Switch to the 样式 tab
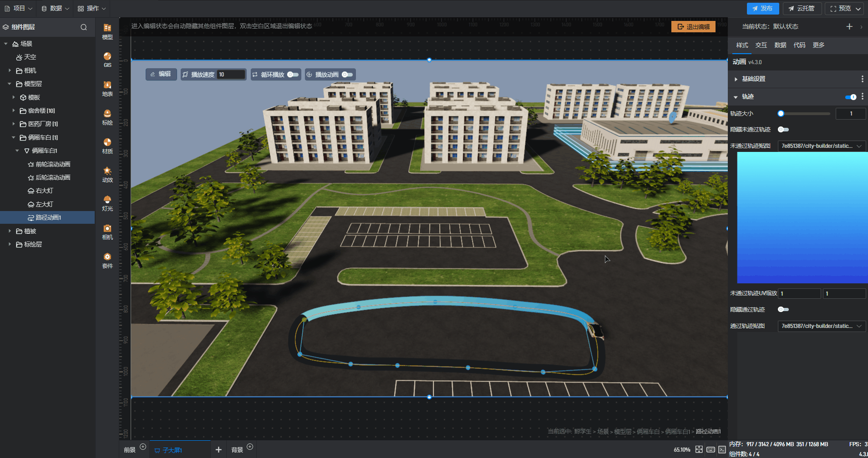868x458 pixels. (742, 45)
